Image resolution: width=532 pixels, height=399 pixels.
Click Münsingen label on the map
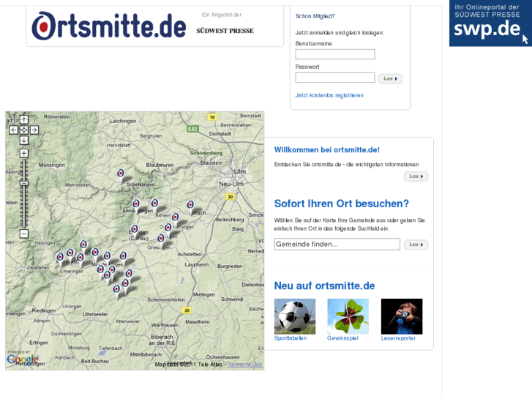coord(51,165)
